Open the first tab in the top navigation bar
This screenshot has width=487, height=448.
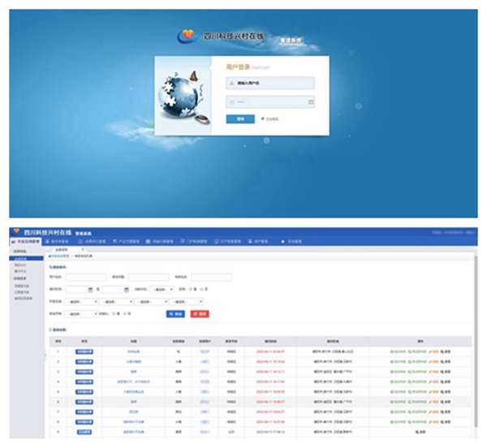26,241
